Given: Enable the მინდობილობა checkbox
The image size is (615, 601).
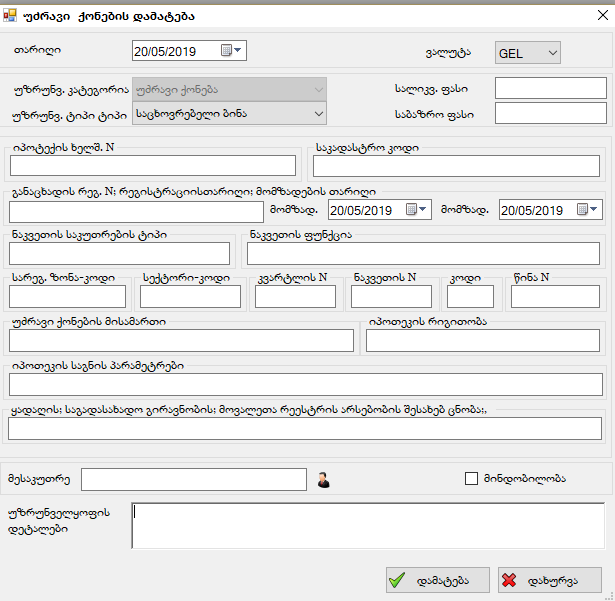Looking at the screenshot, I should (x=472, y=479).
